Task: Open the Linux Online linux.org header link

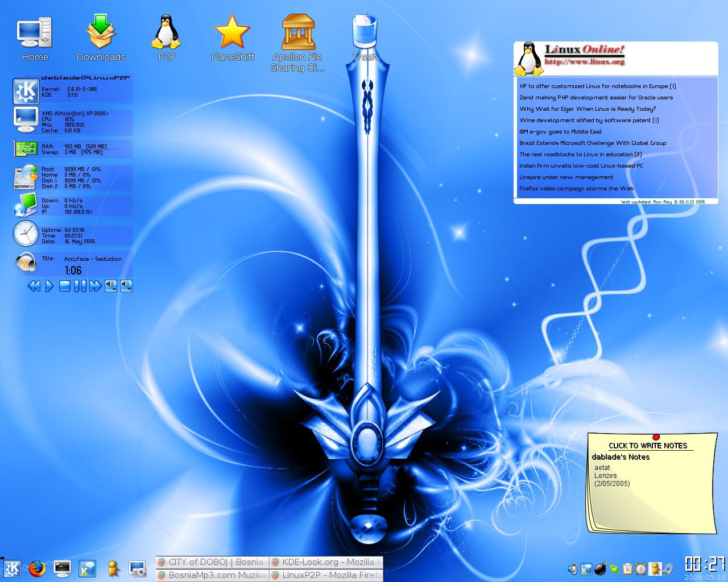Action: pyautogui.click(x=584, y=55)
